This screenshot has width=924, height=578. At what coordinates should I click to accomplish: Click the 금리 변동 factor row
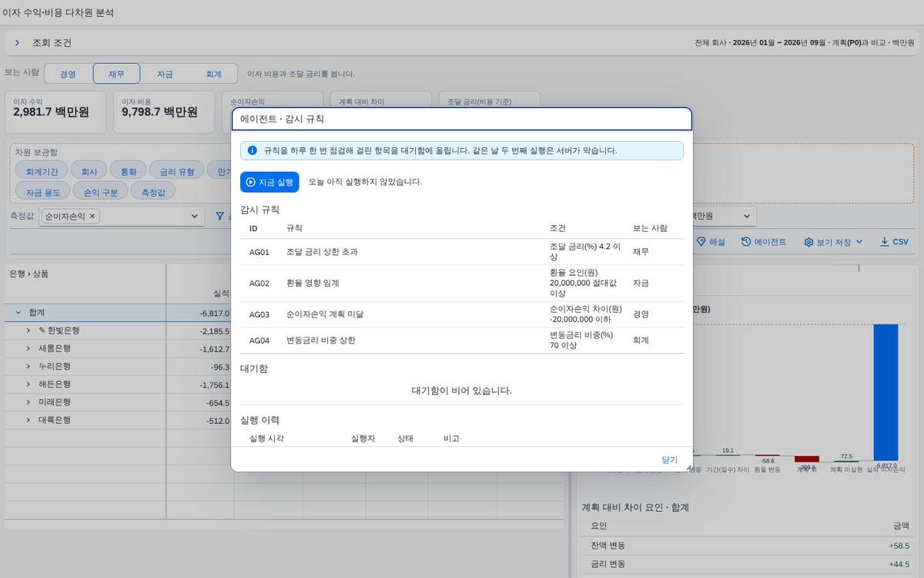[748, 564]
